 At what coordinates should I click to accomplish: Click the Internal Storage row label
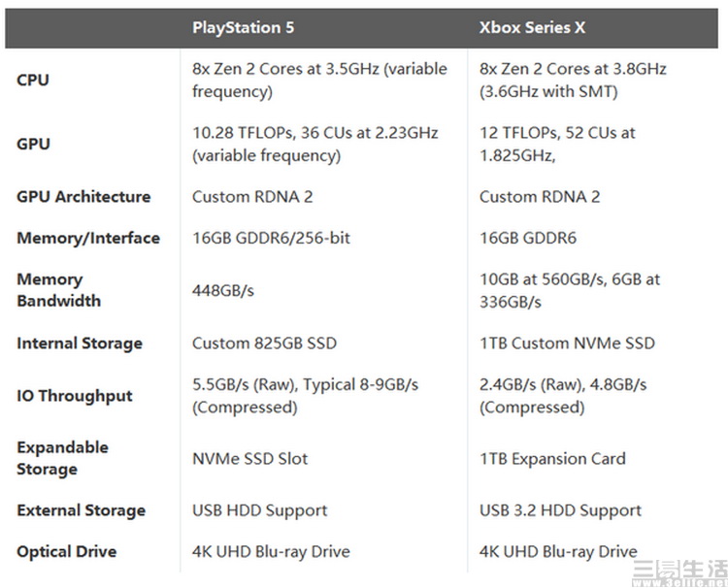(80, 343)
